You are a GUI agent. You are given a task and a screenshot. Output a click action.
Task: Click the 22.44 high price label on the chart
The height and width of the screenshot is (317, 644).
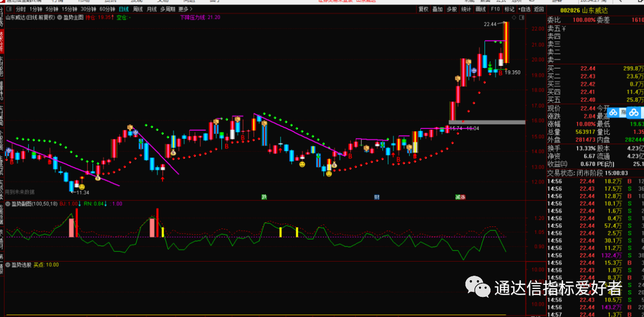pos(490,24)
